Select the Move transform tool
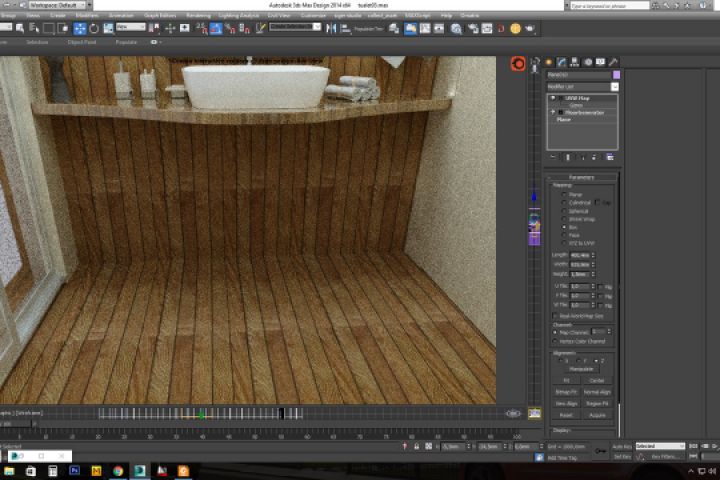The height and width of the screenshot is (480, 720). pyautogui.click(x=79, y=28)
